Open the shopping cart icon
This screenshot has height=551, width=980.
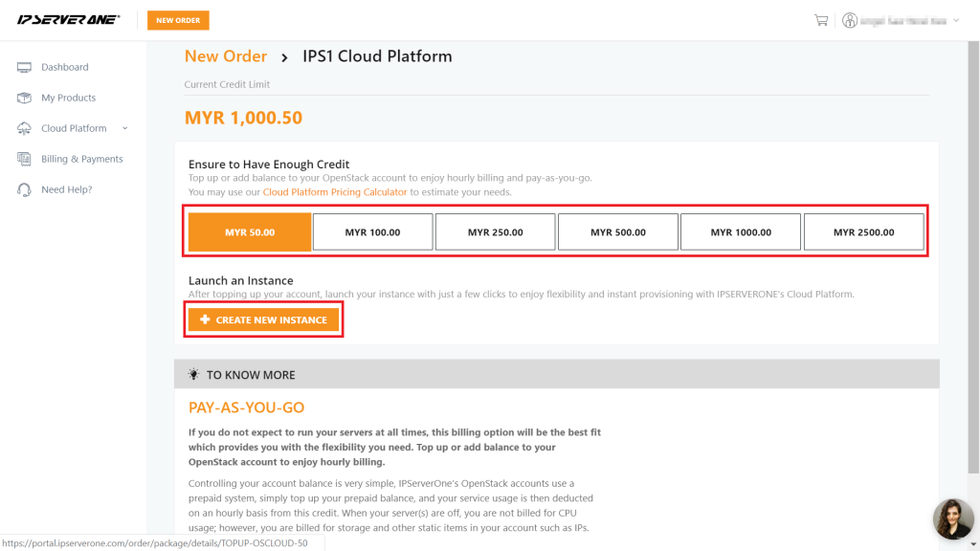(x=821, y=21)
